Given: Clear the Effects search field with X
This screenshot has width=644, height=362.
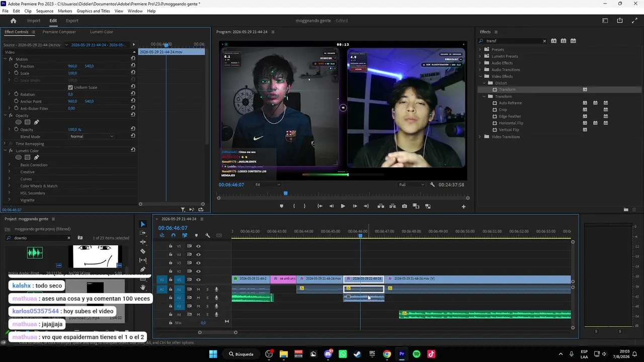Looking at the screenshot, I should 544,41.
